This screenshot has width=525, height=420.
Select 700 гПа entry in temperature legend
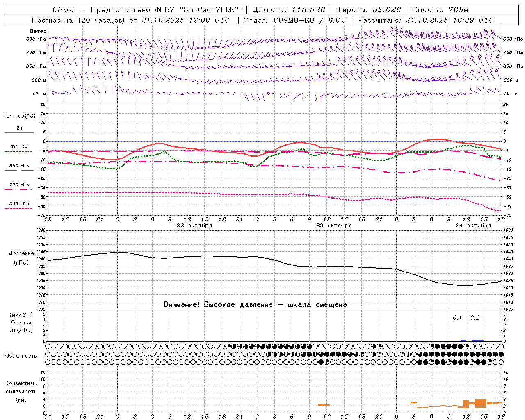click(19, 185)
